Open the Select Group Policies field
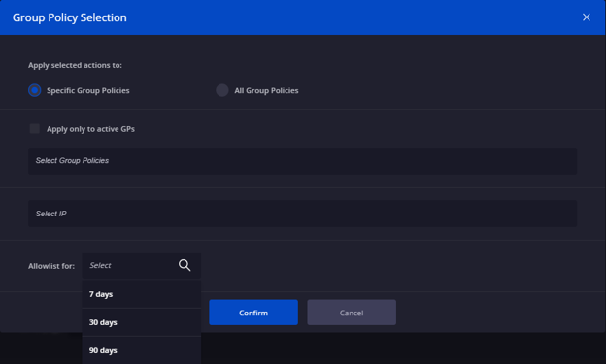This screenshot has width=606, height=364. point(302,161)
